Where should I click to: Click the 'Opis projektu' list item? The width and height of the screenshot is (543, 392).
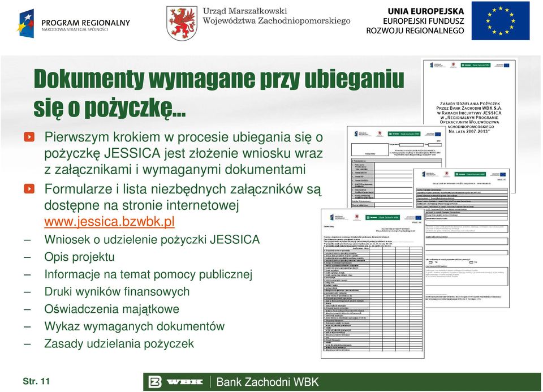coord(79,257)
